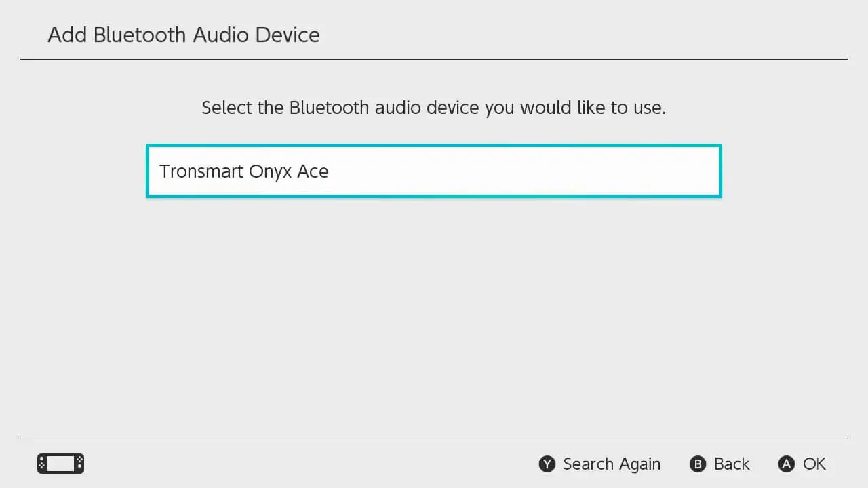Click the OK label text
The width and height of the screenshot is (868, 488).
(x=813, y=464)
